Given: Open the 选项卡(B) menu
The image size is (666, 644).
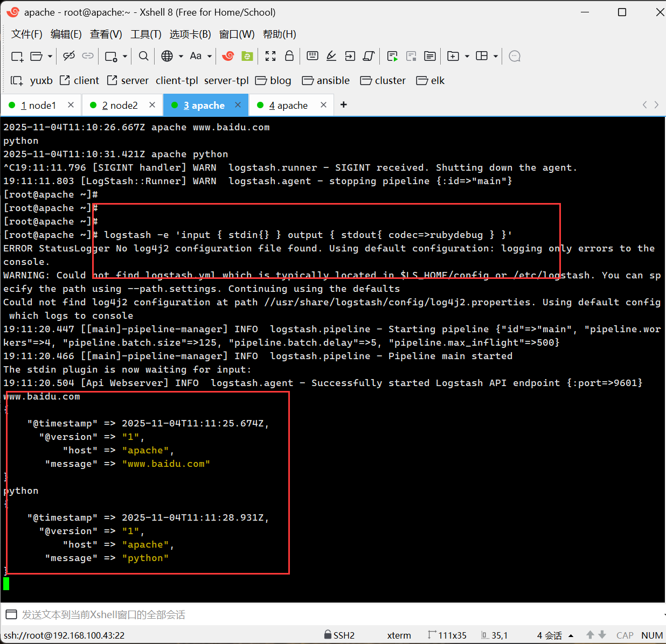Looking at the screenshot, I should point(190,34).
